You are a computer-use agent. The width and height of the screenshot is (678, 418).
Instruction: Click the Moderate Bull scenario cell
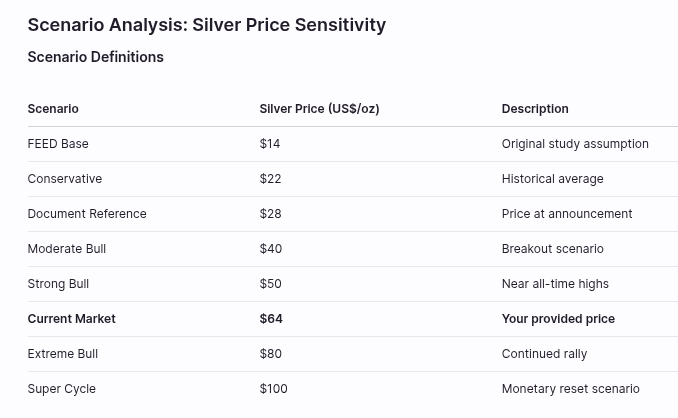67,248
